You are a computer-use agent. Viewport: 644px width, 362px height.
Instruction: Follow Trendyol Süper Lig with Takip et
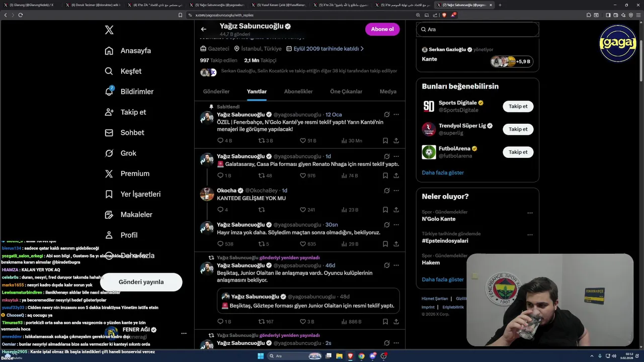click(x=518, y=129)
